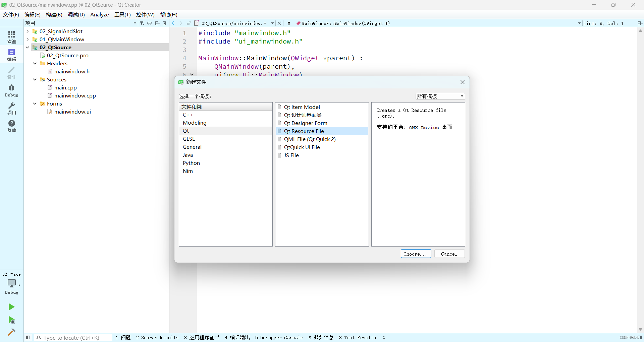
Task: Click the file lock icon in editor toolbar
Action: click(189, 23)
